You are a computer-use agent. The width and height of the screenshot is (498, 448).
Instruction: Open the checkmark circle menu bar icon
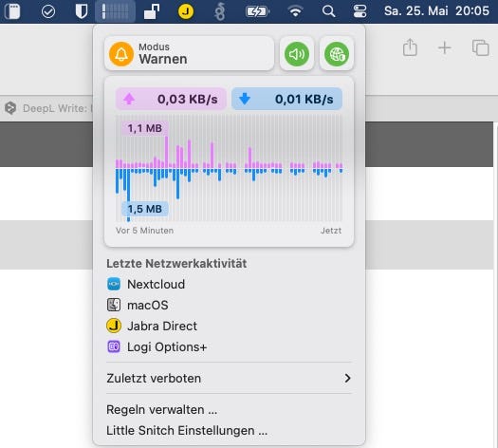[48, 12]
